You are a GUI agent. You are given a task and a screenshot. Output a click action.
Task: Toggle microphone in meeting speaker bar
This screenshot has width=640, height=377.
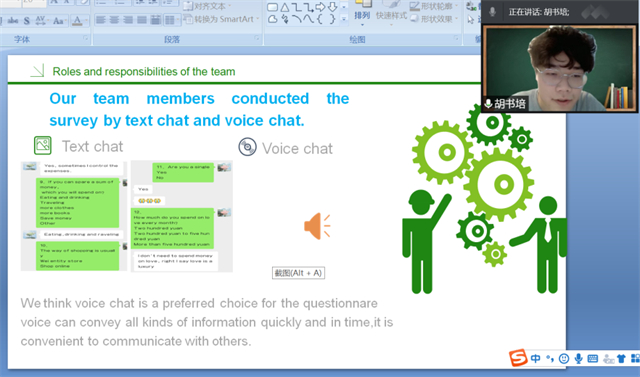tap(493, 12)
